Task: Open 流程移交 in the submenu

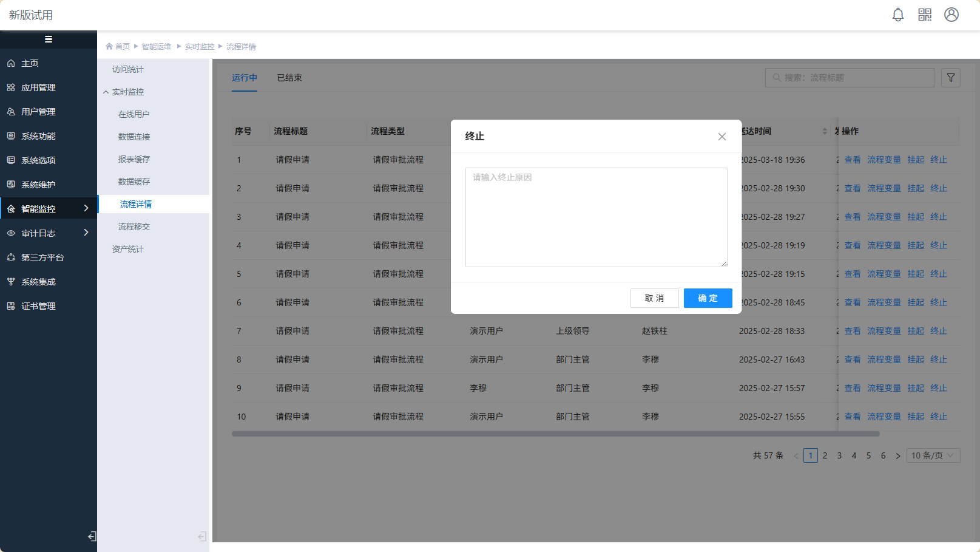Action: point(134,227)
